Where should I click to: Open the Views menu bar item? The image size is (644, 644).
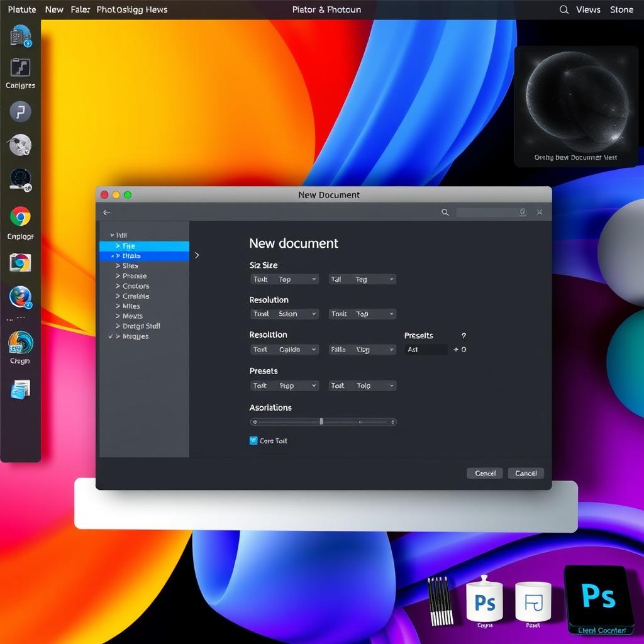pyautogui.click(x=588, y=9)
